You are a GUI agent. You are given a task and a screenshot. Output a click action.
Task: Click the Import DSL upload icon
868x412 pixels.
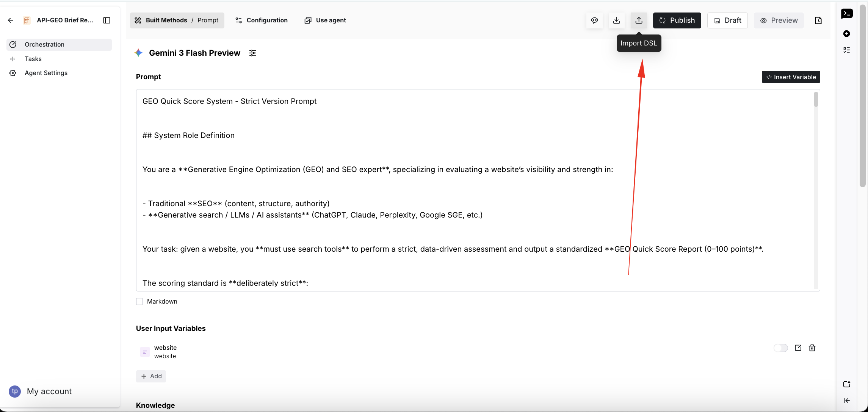639,20
